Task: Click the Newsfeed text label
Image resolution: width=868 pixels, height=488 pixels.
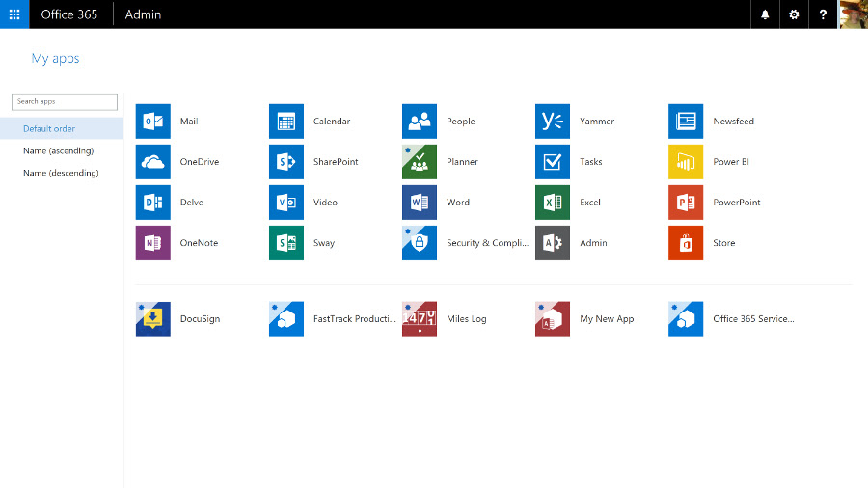Action: click(x=733, y=122)
